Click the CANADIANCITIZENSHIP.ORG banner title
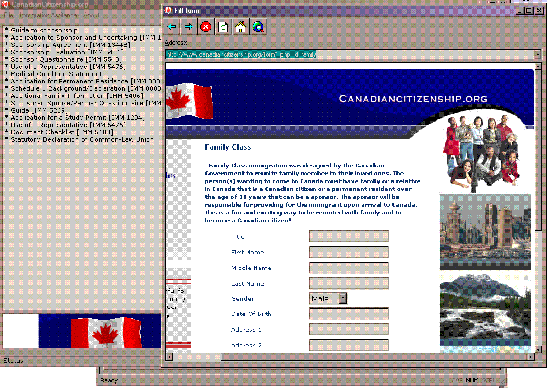The width and height of the screenshot is (547, 392). 413,99
